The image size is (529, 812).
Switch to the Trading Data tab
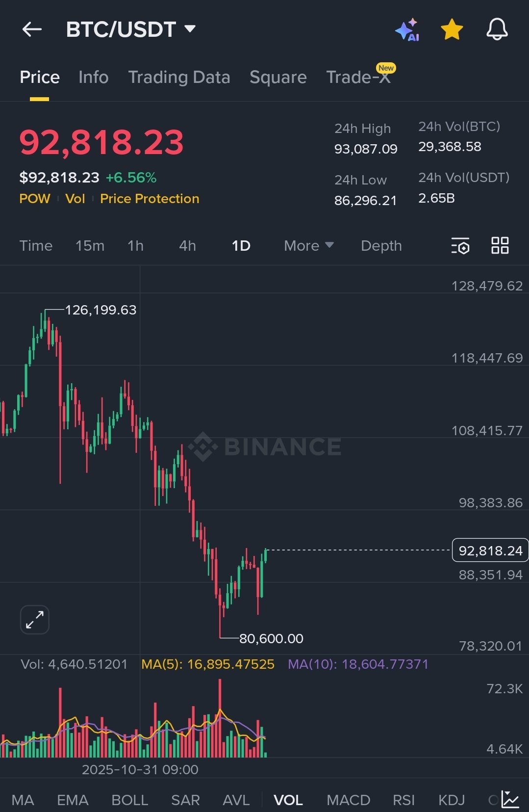pos(179,77)
